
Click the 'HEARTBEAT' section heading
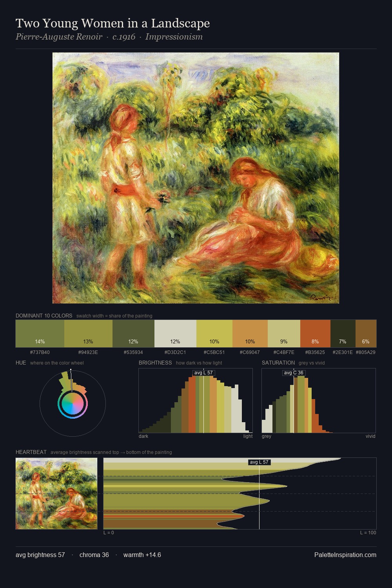tap(31, 452)
